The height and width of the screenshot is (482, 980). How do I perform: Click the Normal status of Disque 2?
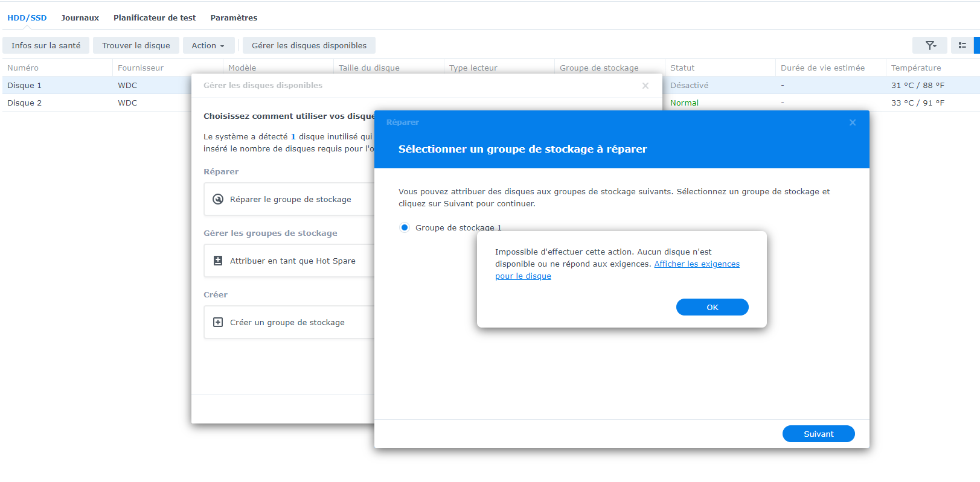pos(684,103)
